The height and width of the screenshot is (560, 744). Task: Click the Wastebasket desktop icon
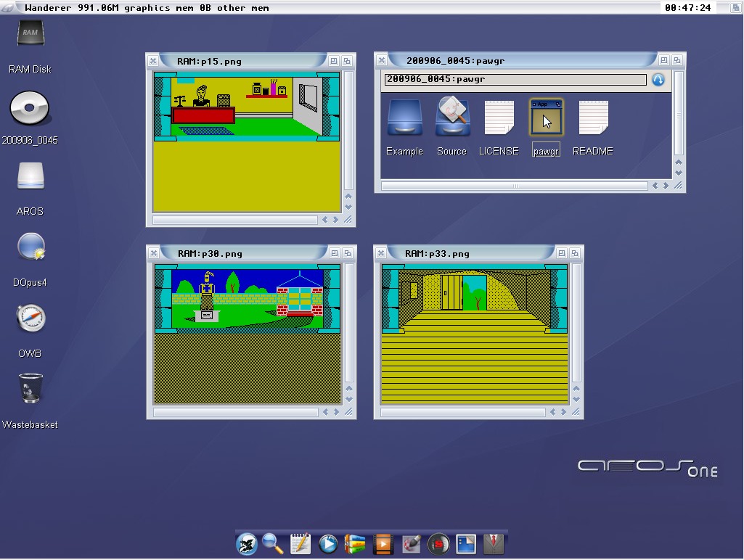coord(30,390)
